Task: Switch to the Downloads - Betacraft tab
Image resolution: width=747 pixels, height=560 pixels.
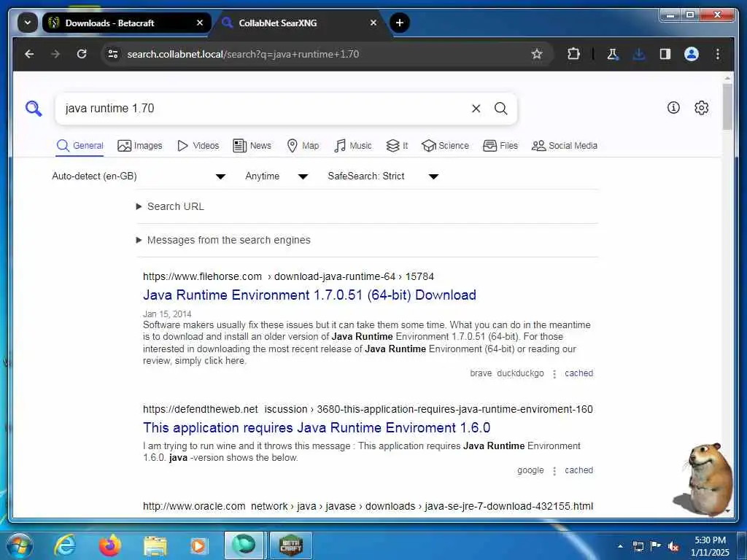Action: pyautogui.click(x=125, y=23)
